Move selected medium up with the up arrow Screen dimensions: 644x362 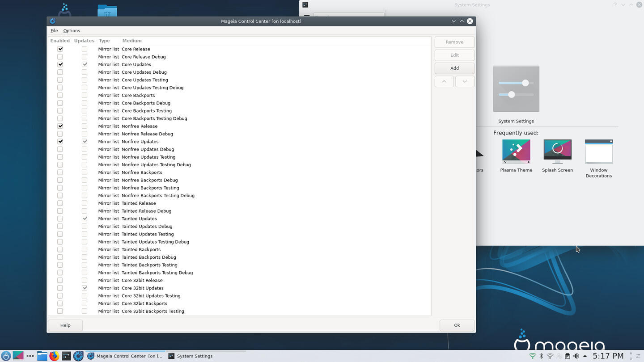[x=444, y=81]
